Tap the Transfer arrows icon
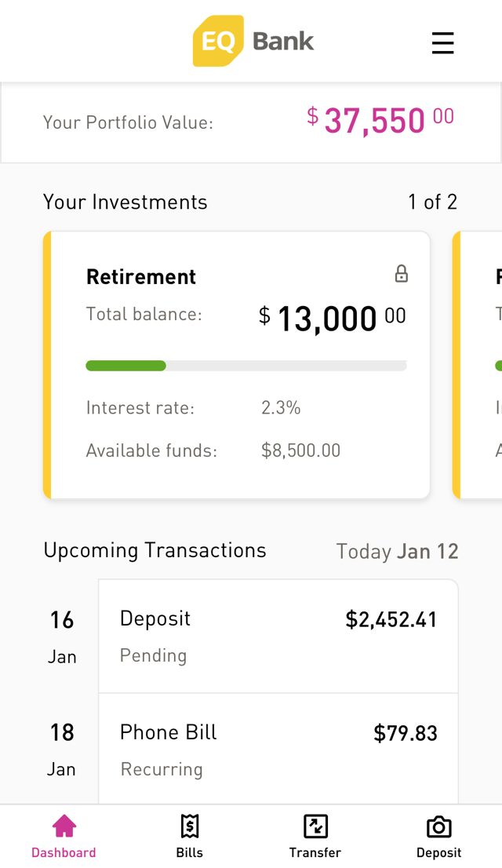The height and width of the screenshot is (868, 502). [x=315, y=826]
